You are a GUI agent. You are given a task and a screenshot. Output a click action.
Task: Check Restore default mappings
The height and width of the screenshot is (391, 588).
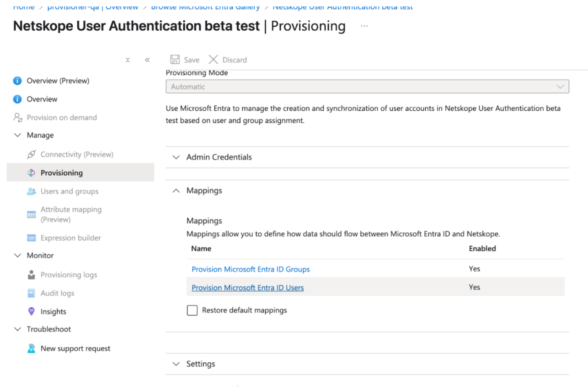click(x=192, y=310)
